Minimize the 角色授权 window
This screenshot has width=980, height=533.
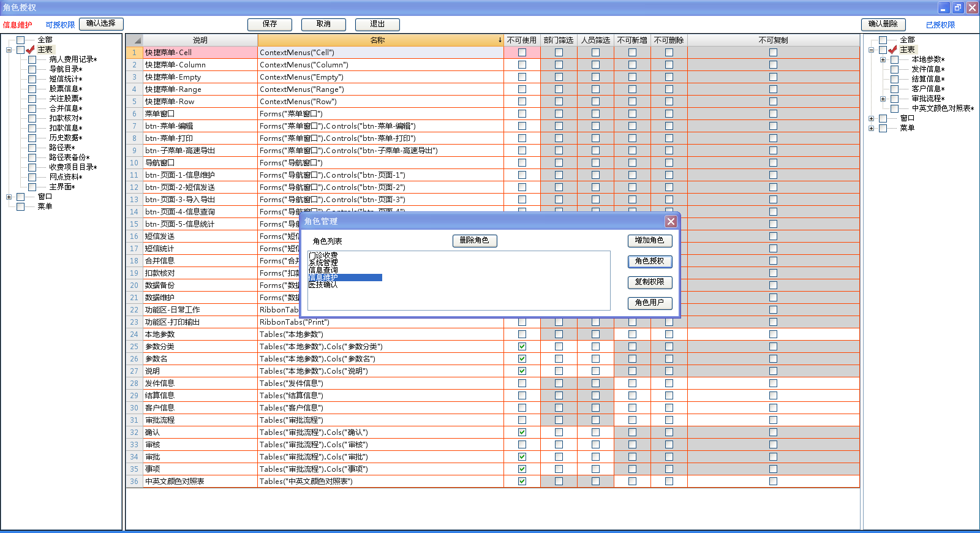point(944,7)
